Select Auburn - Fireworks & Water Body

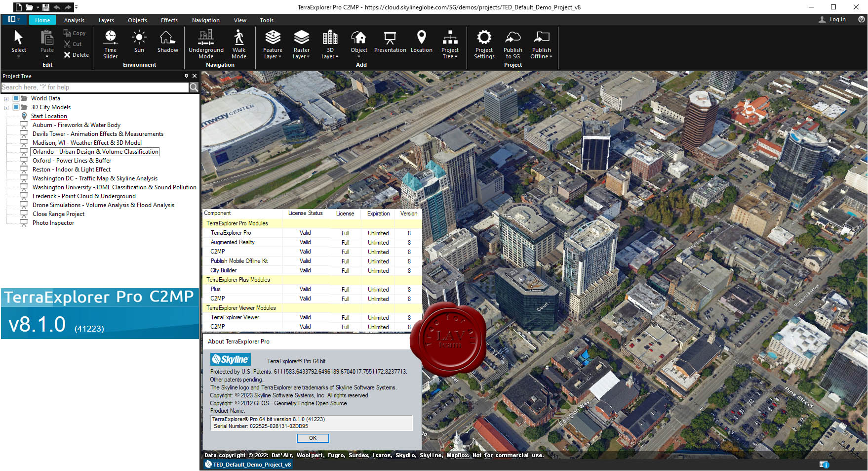click(77, 125)
